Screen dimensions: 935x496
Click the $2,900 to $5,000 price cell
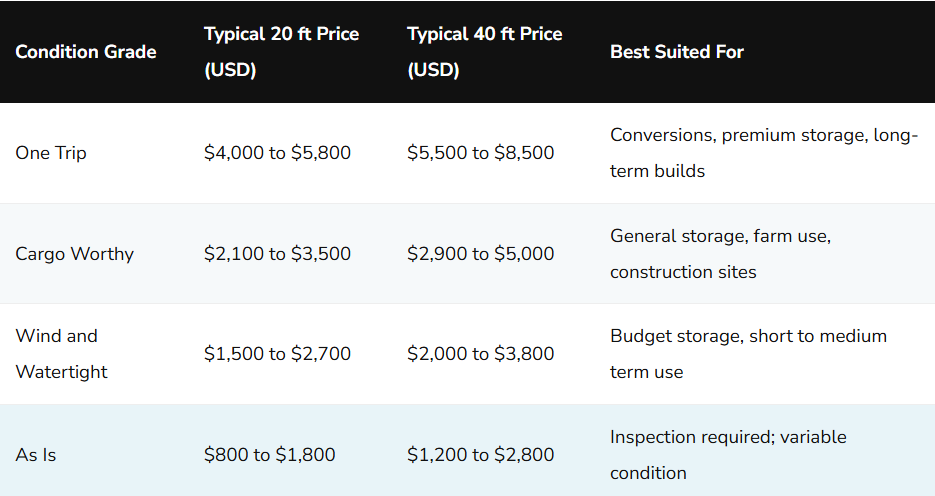click(x=480, y=254)
